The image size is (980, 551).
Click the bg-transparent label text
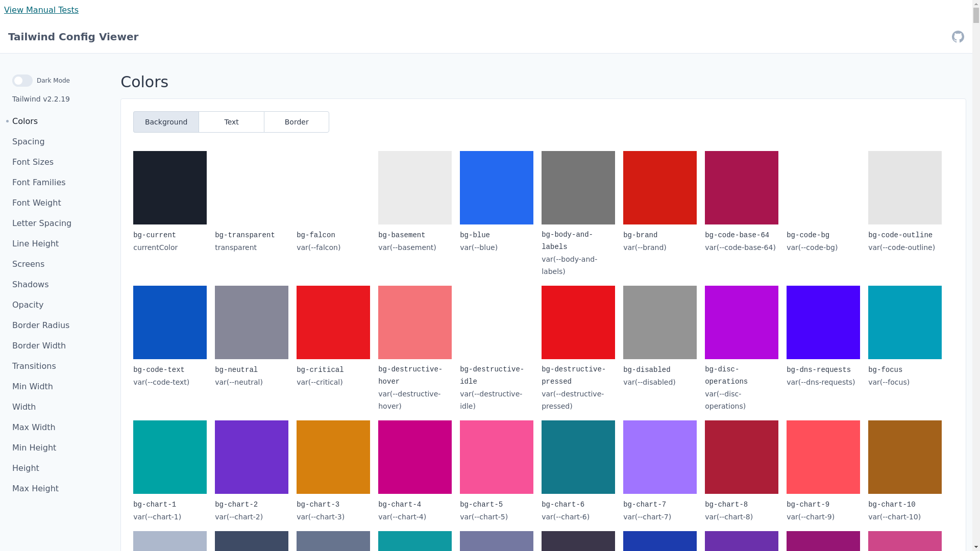245,235
